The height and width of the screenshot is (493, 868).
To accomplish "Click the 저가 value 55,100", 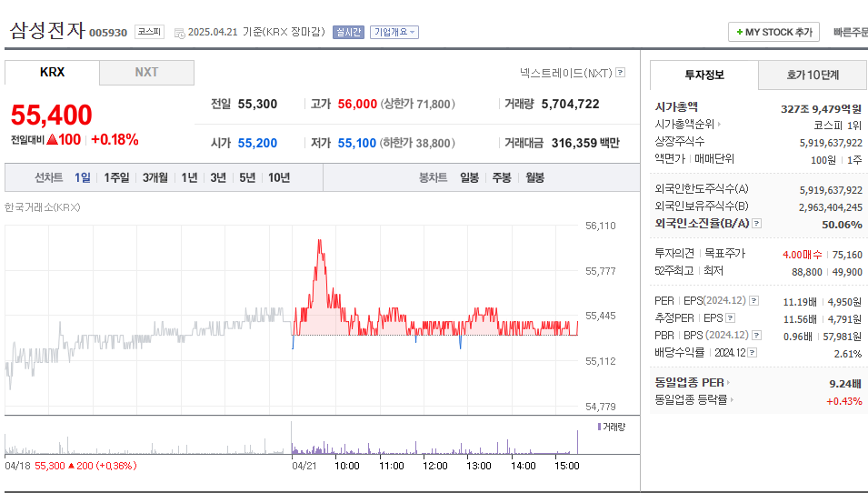I will click(357, 143).
